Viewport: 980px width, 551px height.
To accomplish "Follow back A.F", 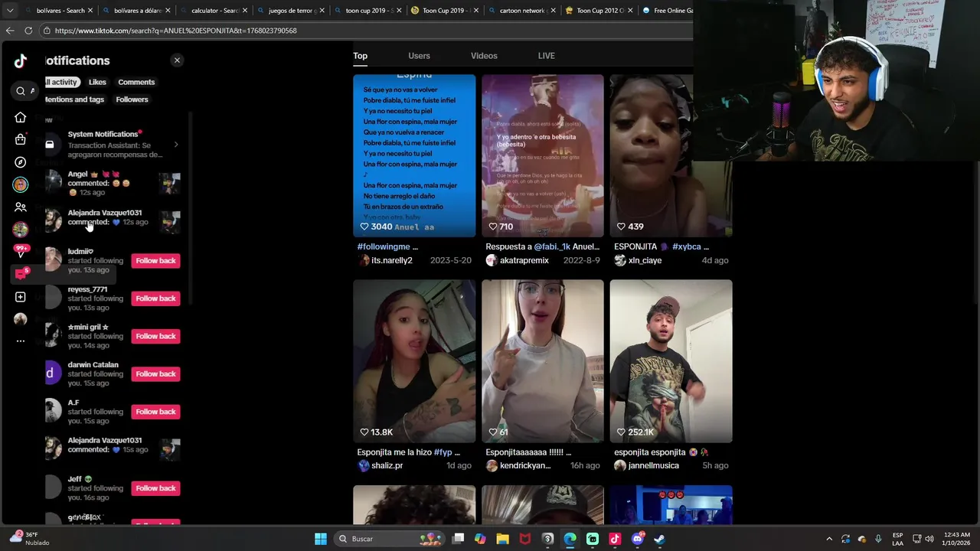I will [x=155, y=412].
